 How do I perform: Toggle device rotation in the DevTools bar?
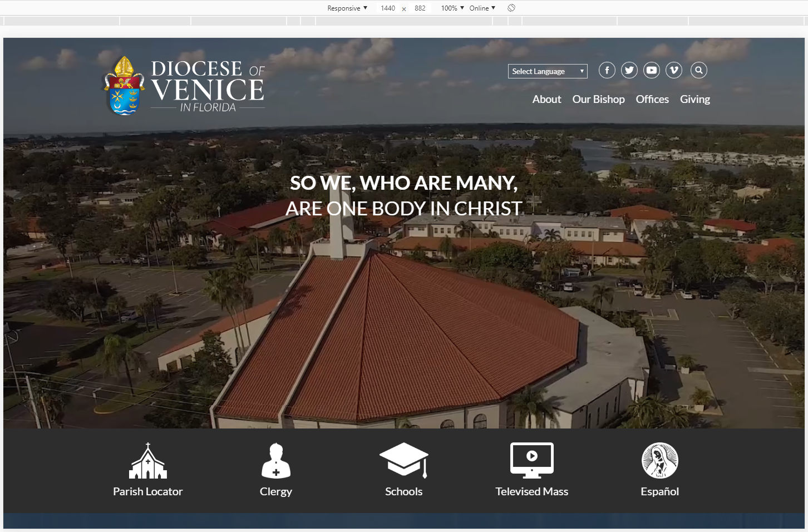point(511,8)
